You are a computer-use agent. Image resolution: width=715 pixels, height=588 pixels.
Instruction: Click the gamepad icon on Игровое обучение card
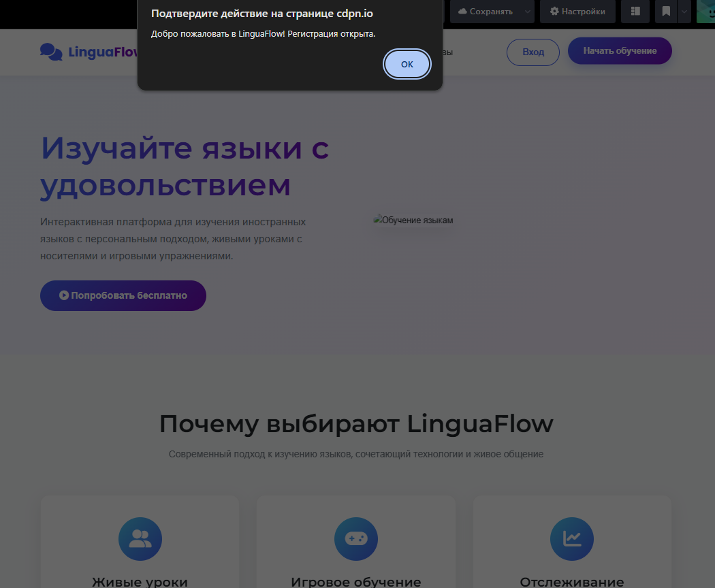(x=355, y=538)
